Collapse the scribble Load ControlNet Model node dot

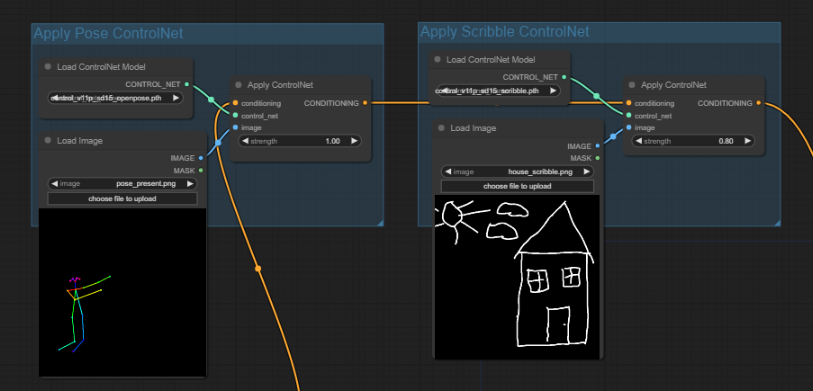click(438, 60)
